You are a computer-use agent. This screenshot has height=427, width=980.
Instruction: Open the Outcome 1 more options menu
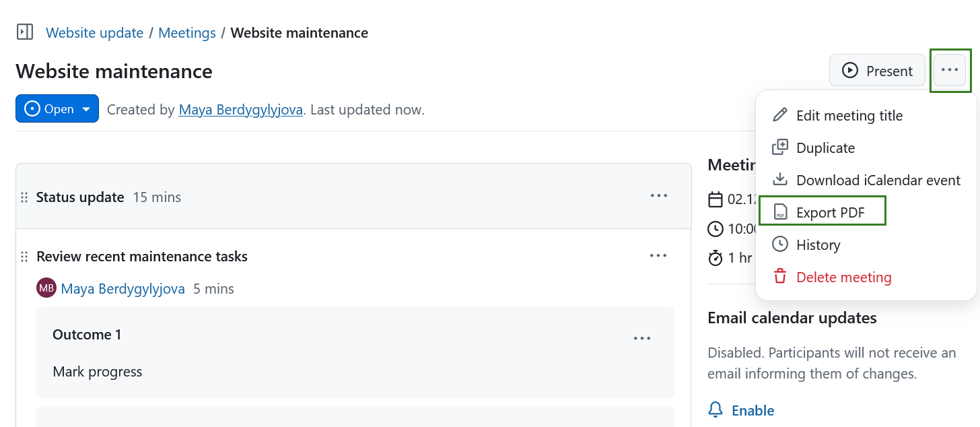(642, 339)
